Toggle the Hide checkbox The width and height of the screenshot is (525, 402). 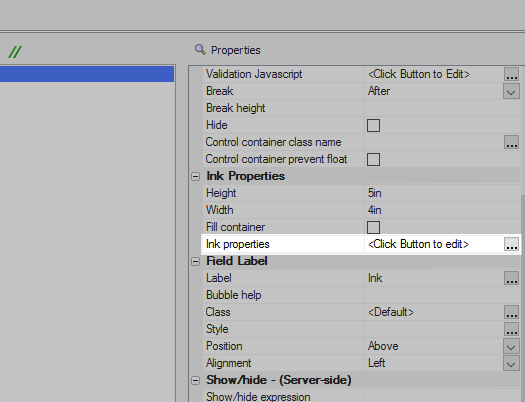(x=373, y=126)
